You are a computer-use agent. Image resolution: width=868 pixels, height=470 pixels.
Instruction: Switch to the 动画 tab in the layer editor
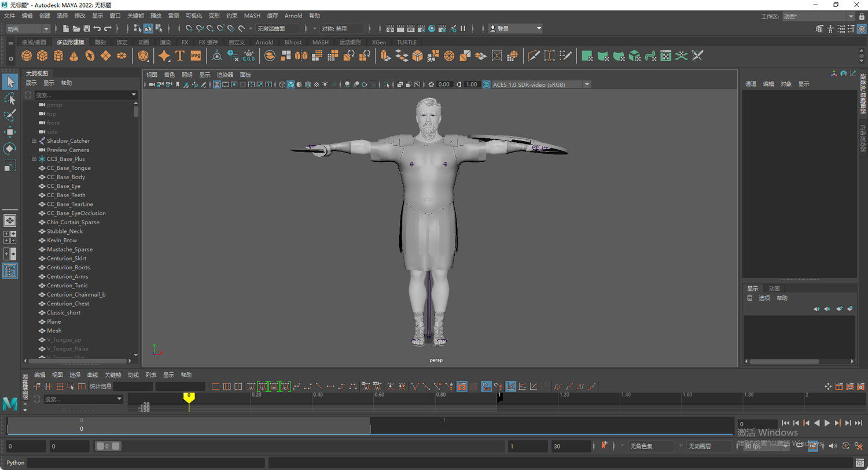click(x=774, y=288)
